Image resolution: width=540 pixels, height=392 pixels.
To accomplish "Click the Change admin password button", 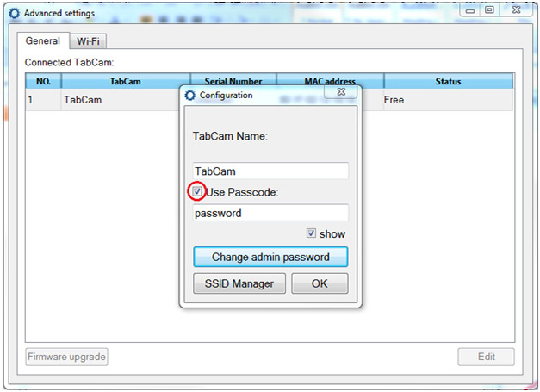I will 270,257.
